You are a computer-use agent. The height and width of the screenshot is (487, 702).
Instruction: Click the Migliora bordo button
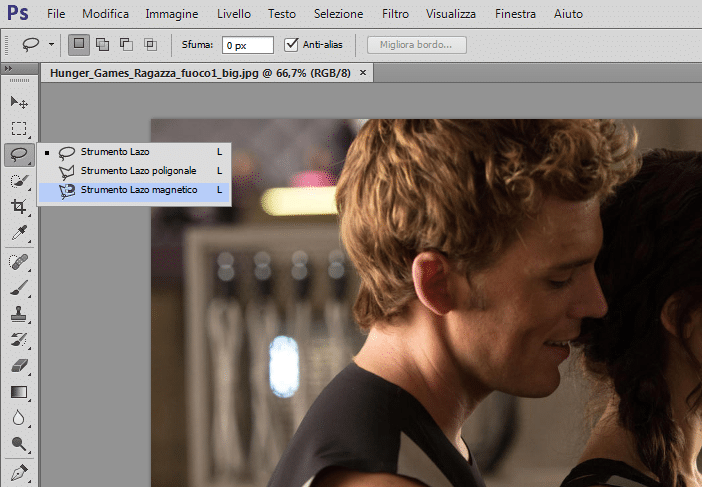coord(416,45)
